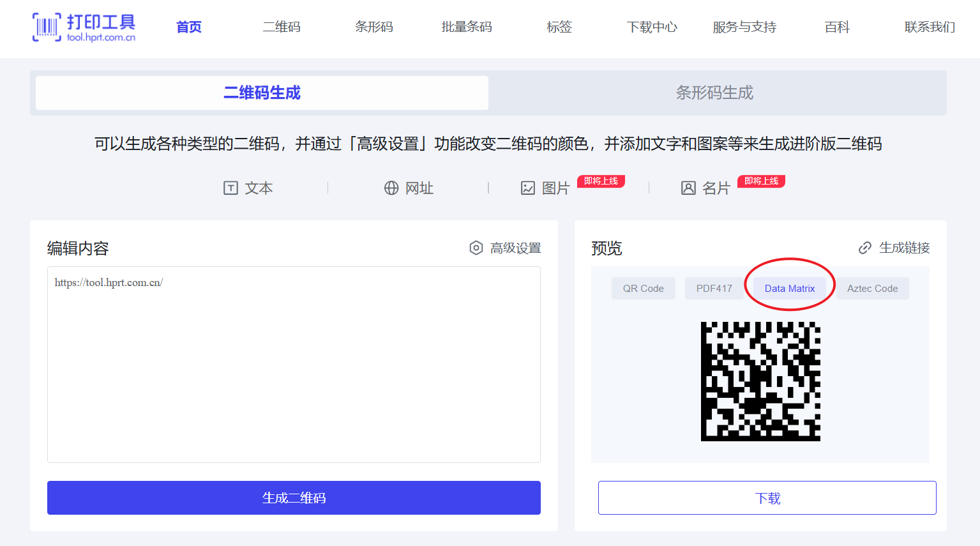Select the 文本 content type label

259,188
